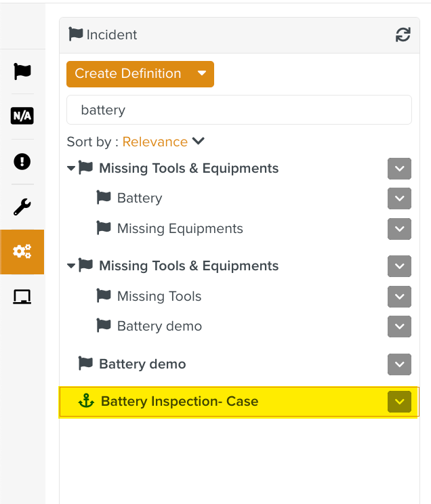Screen dimensions: 431x504
Task: Open options dropdown for Battery Inspection- Case
Action: [x=399, y=401]
